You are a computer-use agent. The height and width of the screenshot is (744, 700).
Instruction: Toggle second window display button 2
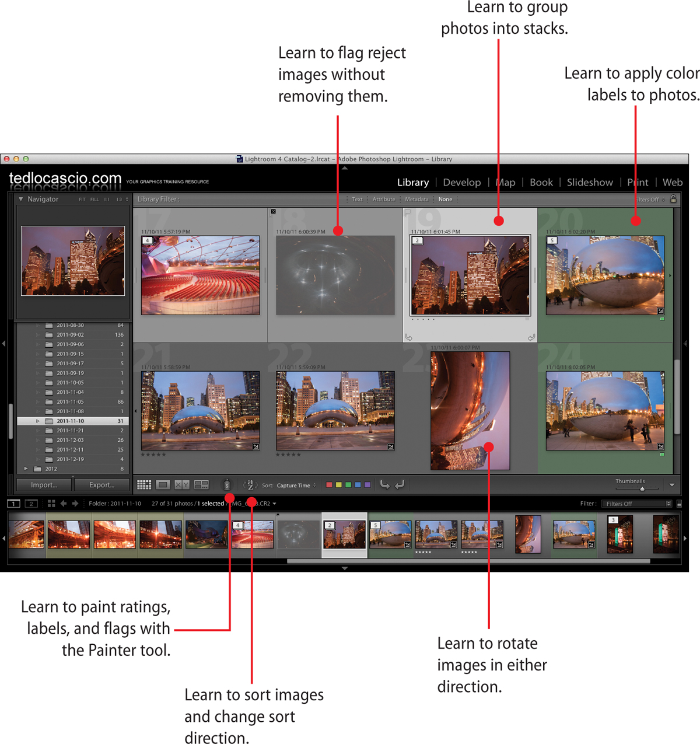point(32,503)
